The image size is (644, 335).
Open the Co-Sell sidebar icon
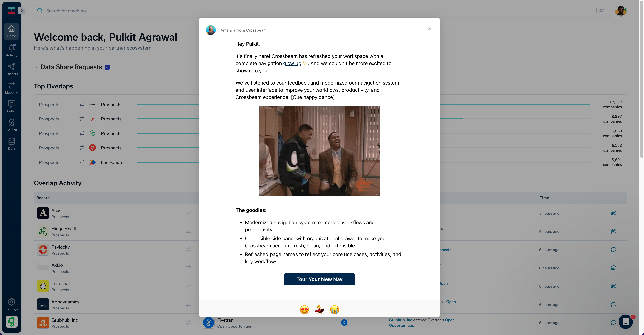click(x=12, y=125)
